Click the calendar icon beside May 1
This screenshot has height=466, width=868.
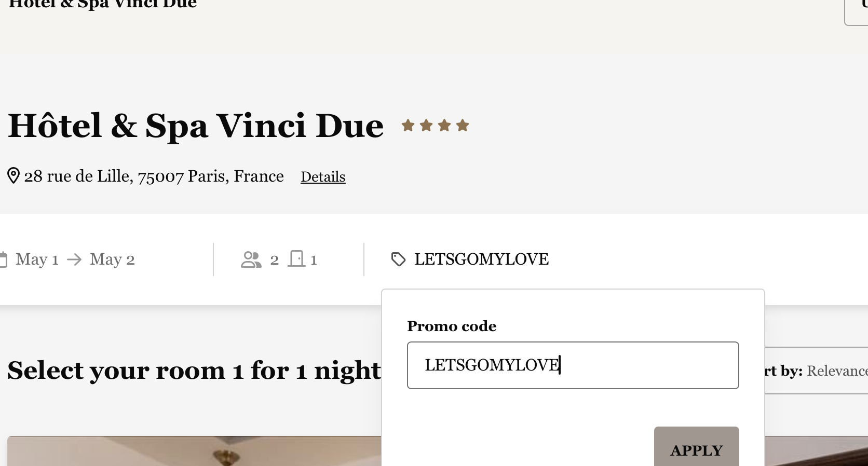coord(3,259)
